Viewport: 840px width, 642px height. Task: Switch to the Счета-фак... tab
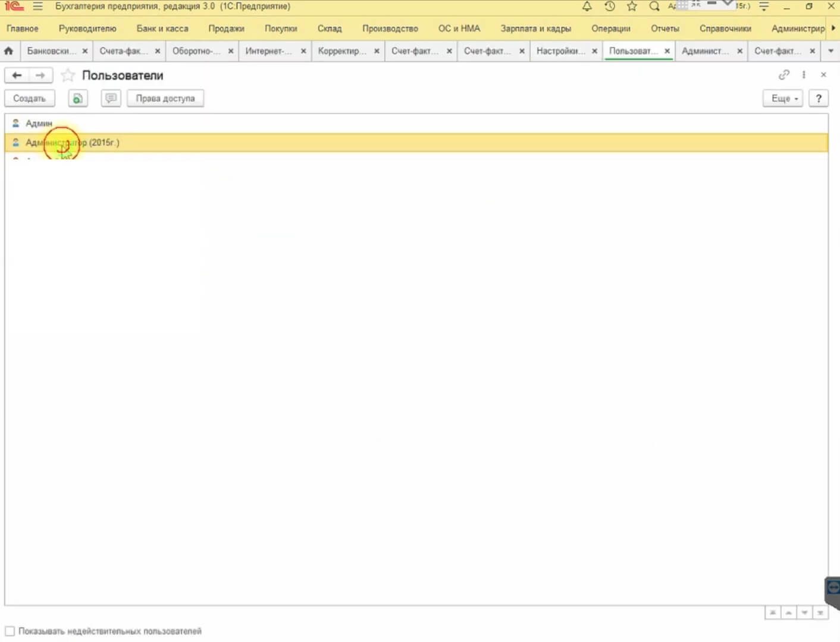123,51
